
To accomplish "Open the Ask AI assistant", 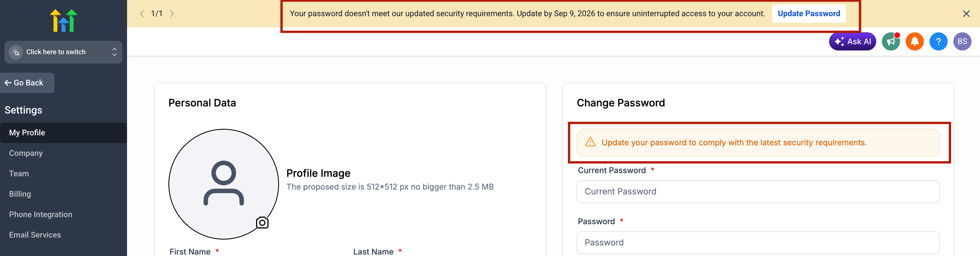I will coord(852,41).
